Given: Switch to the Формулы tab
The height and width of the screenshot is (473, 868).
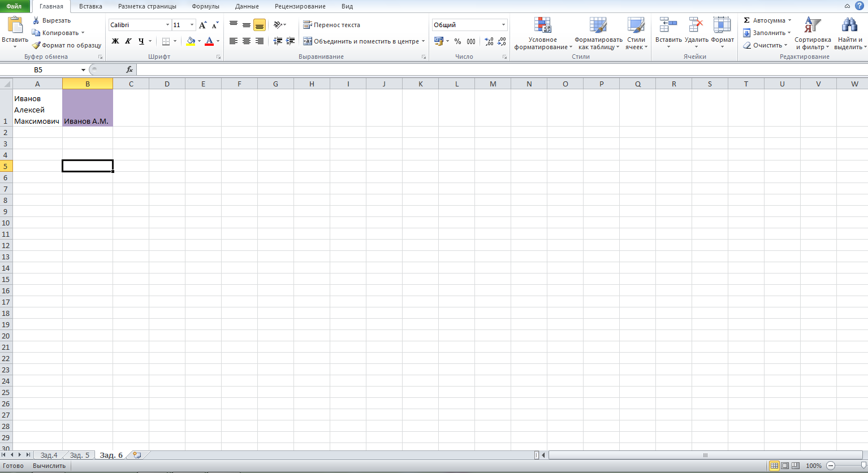Looking at the screenshot, I should [205, 6].
